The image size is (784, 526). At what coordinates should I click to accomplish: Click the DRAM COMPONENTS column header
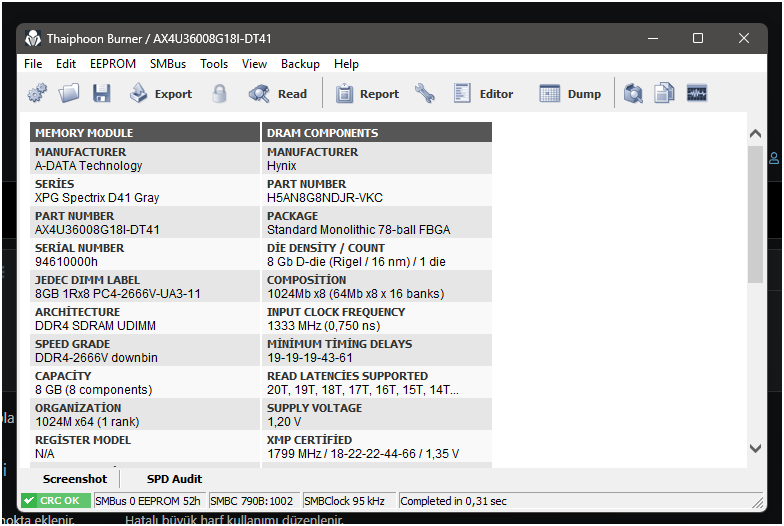click(376, 132)
